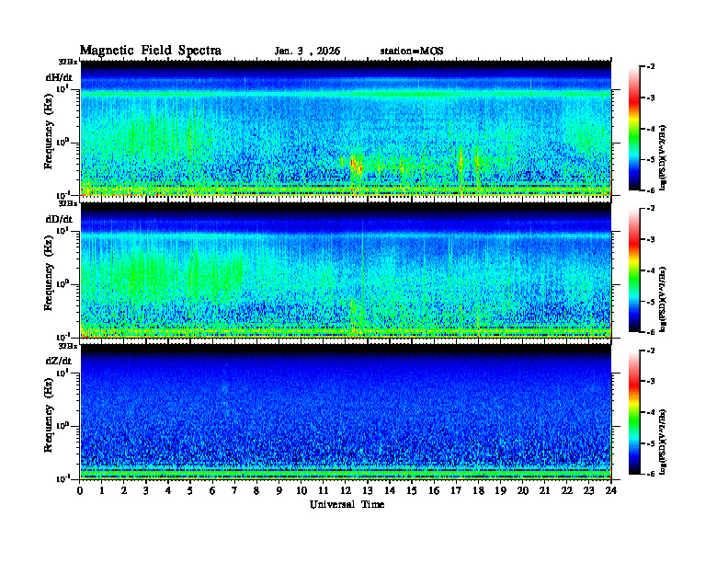Click hour 7 on the time axis

(x=234, y=491)
